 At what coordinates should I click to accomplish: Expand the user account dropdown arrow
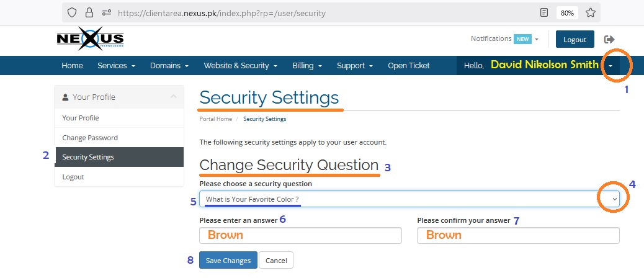pos(610,66)
